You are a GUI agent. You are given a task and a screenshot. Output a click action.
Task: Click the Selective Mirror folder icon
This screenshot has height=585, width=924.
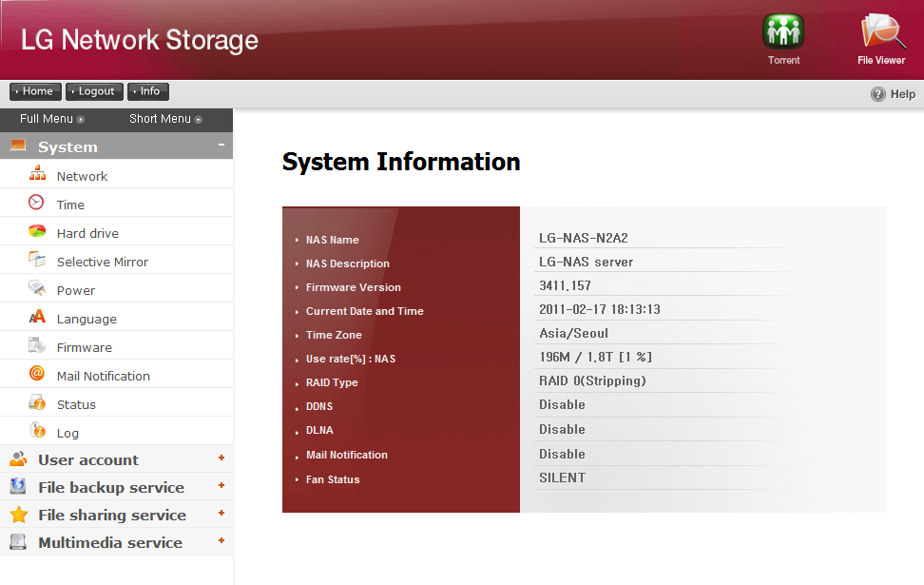tap(36, 259)
